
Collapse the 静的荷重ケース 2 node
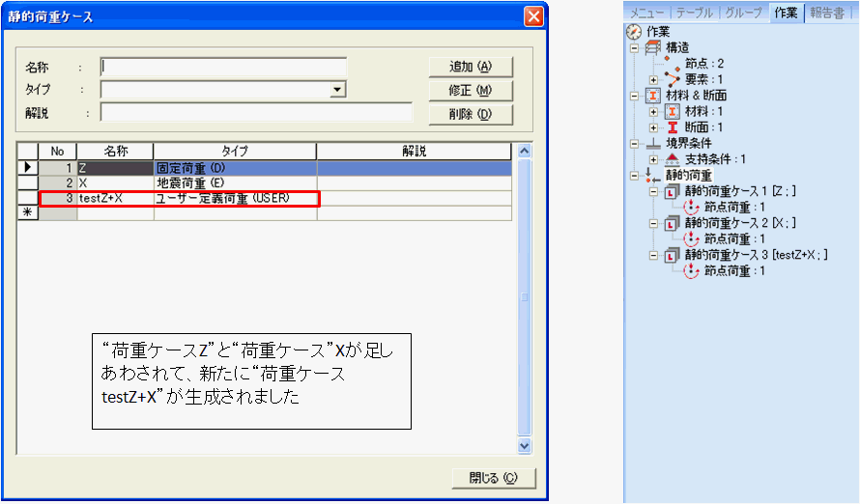click(653, 223)
